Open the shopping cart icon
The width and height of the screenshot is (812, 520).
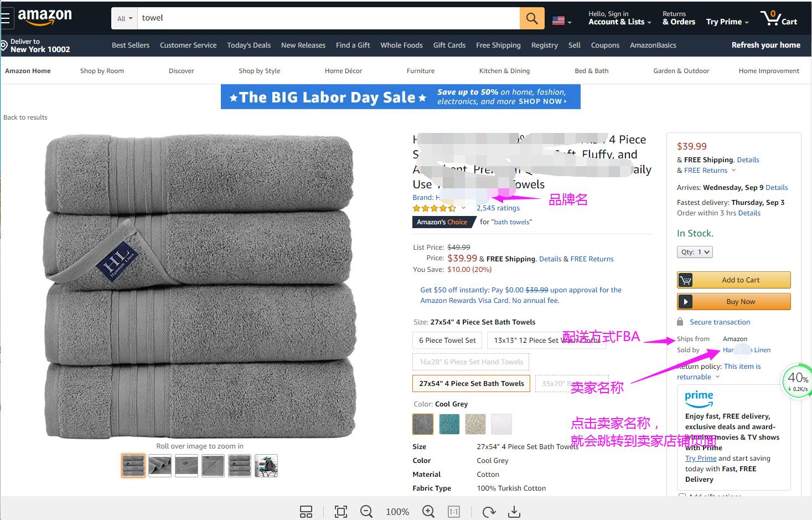click(778, 18)
